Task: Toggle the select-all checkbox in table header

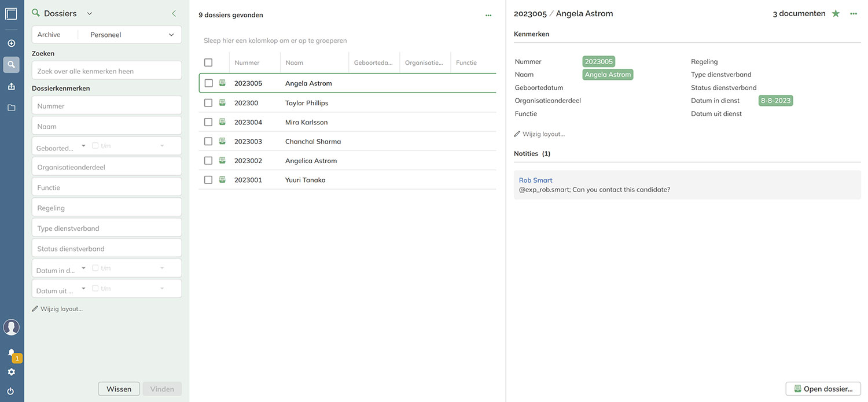Action: click(x=208, y=62)
